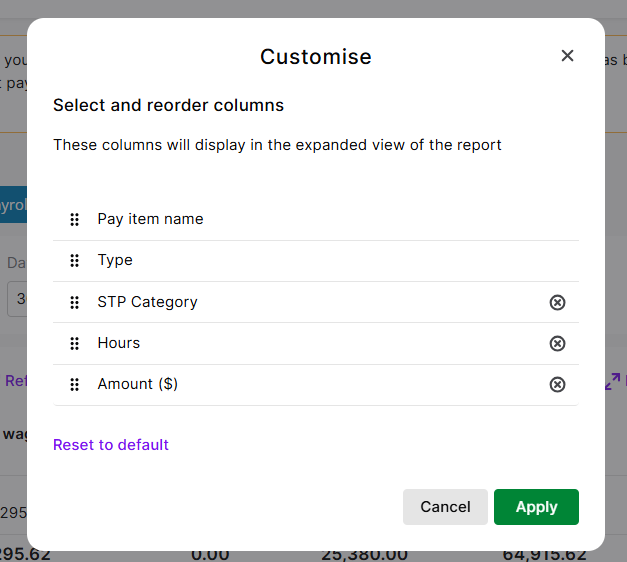Click the Hours row label
Image resolution: width=627 pixels, height=562 pixels.
click(118, 343)
